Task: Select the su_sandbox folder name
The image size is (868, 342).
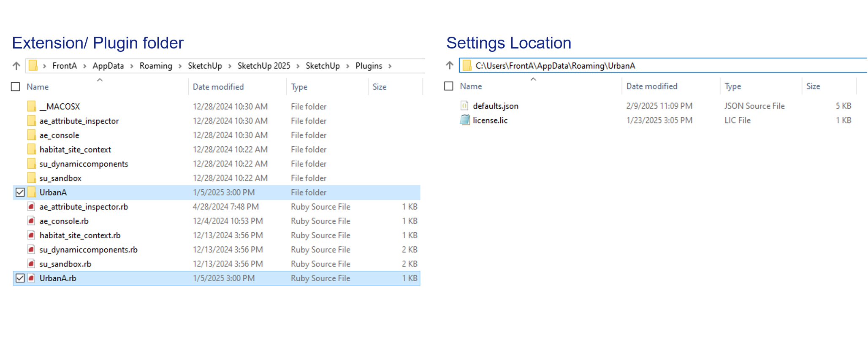Action: (60, 178)
